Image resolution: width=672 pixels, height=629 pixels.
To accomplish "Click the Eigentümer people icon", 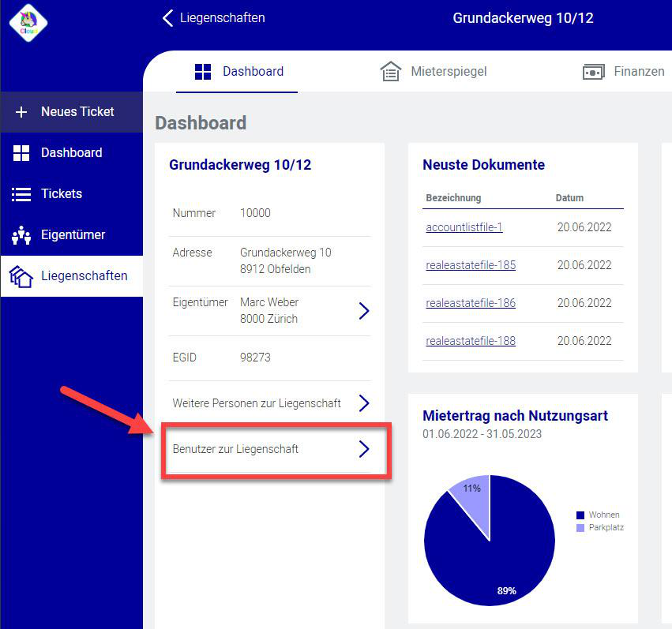I will point(21,235).
